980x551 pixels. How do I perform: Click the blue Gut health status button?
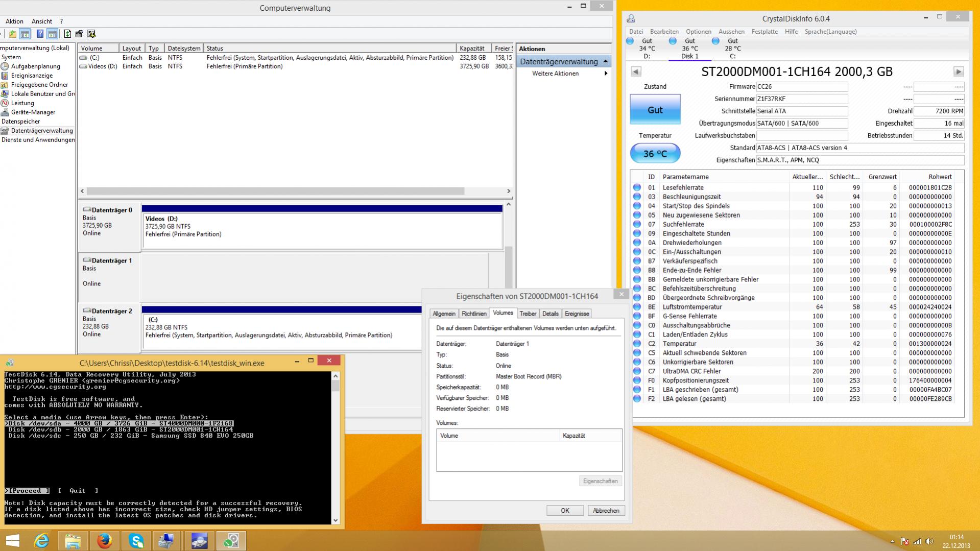pyautogui.click(x=655, y=109)
